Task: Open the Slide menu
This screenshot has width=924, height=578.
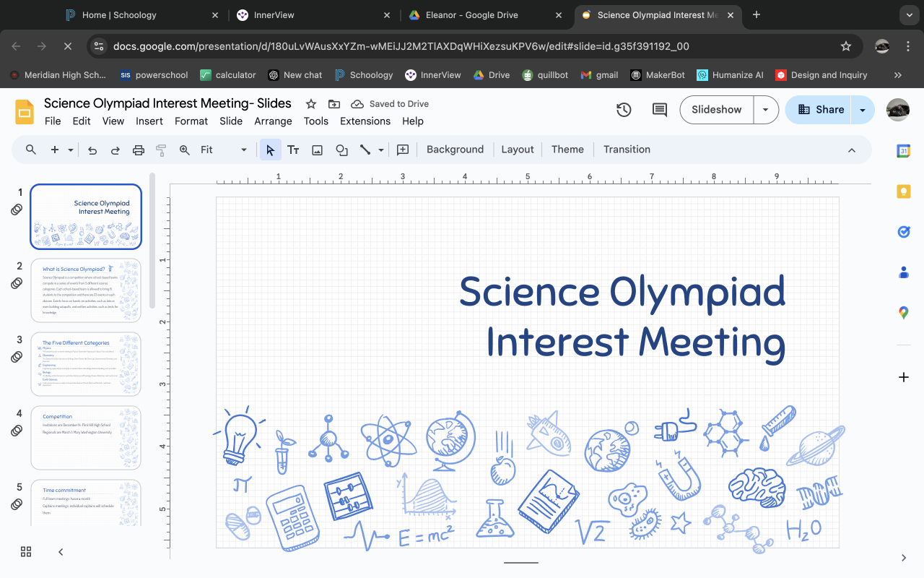Action: [x=231, y=121]
